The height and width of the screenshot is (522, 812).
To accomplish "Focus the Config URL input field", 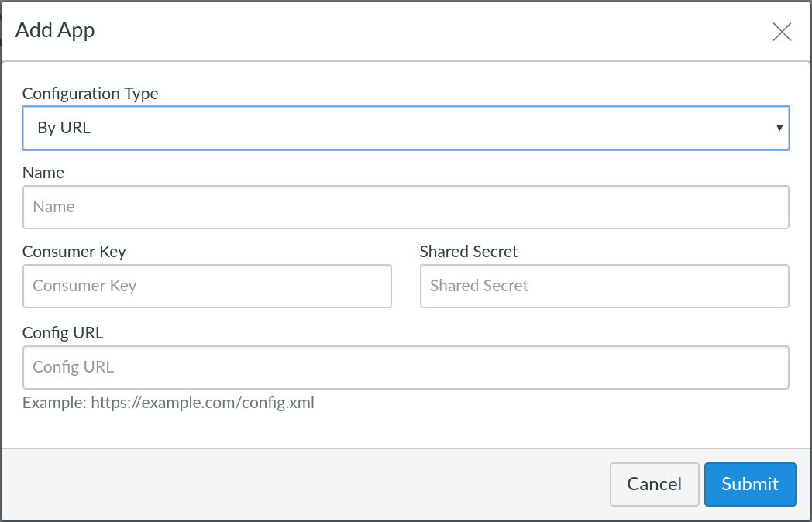I will (405, 367).
